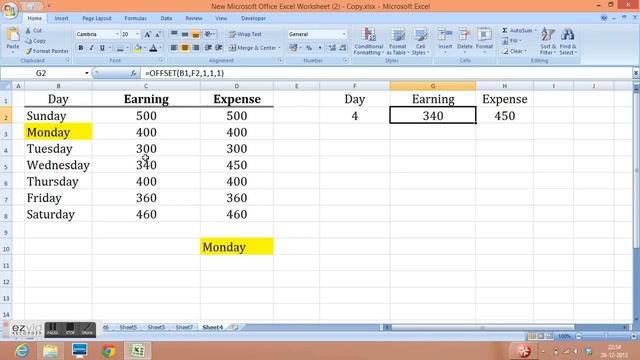Select the Sheet5 worksheet tab
The height and width of the screenshot is (360, 640).
click(128, 327)
